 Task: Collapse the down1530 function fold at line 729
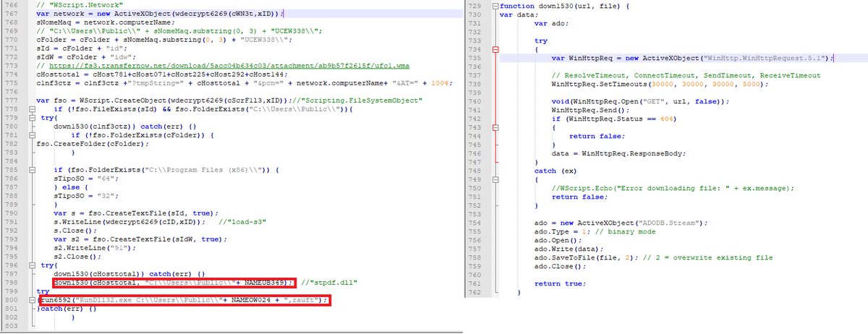pyautogui.click(x=495, y=6)
